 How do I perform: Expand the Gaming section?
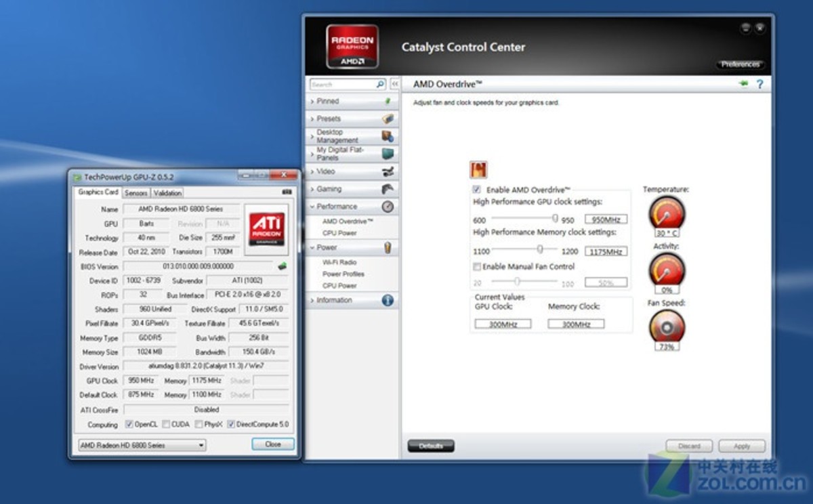(x=352, y=189)
